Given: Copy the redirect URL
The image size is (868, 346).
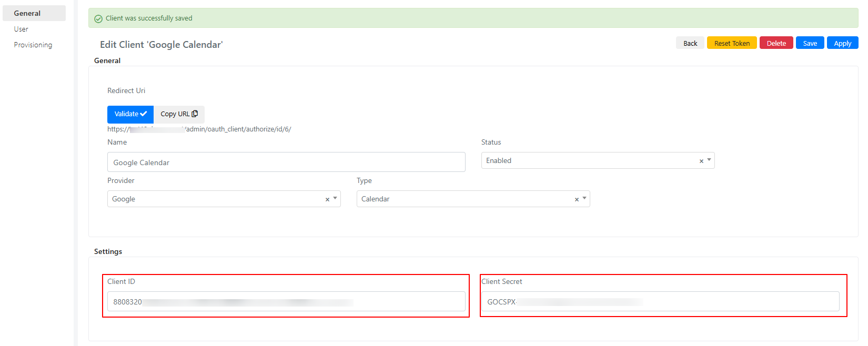Looking at the screenshot, I should [179, 114].
